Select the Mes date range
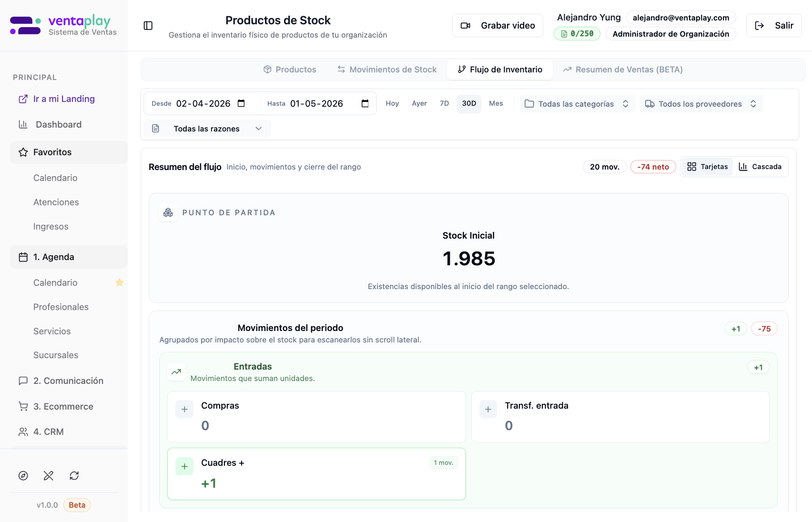Image resolution: width=812 pixels, height=522 pixels. click(x=496, y=103)
